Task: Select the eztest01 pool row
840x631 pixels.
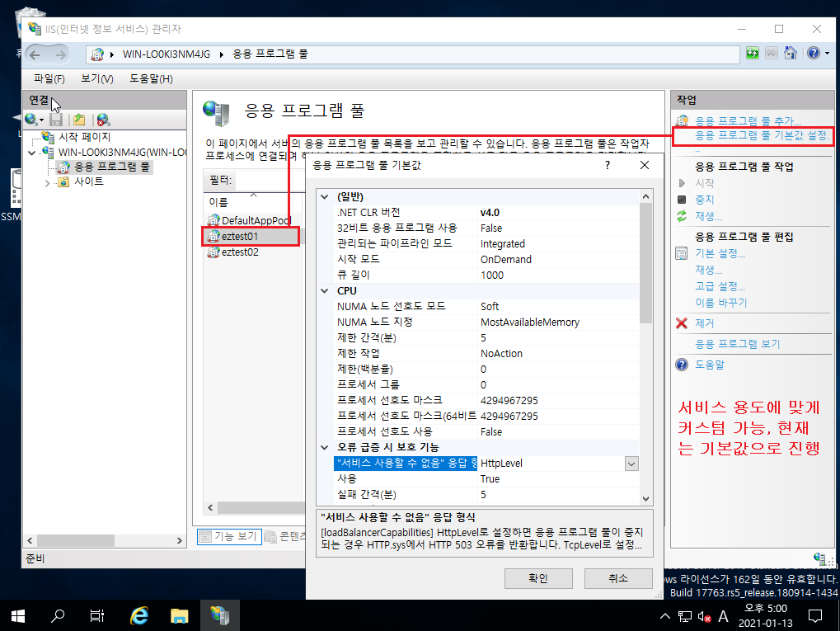Action: click(x=251, y=237)
